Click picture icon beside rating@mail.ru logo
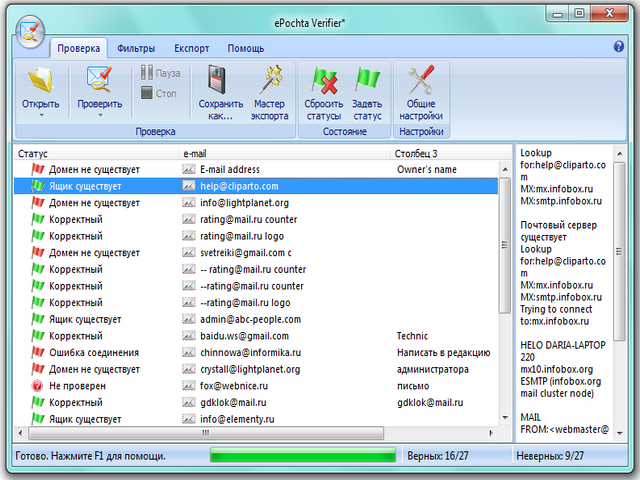 coord(189,236)
